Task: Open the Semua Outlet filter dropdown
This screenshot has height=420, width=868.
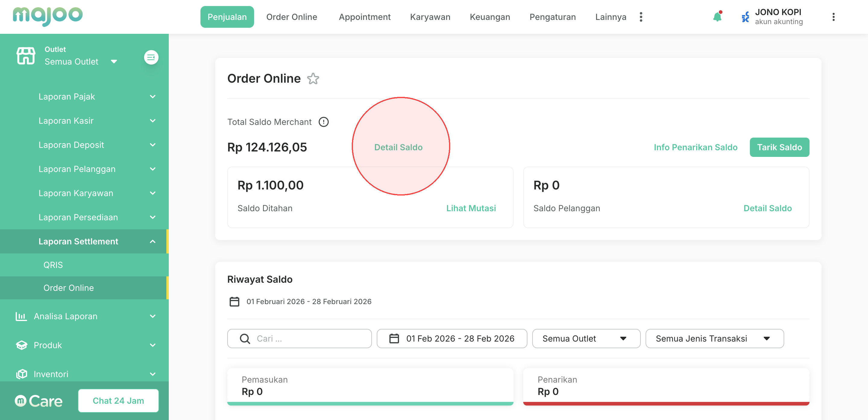Action: tap(586, 338)
